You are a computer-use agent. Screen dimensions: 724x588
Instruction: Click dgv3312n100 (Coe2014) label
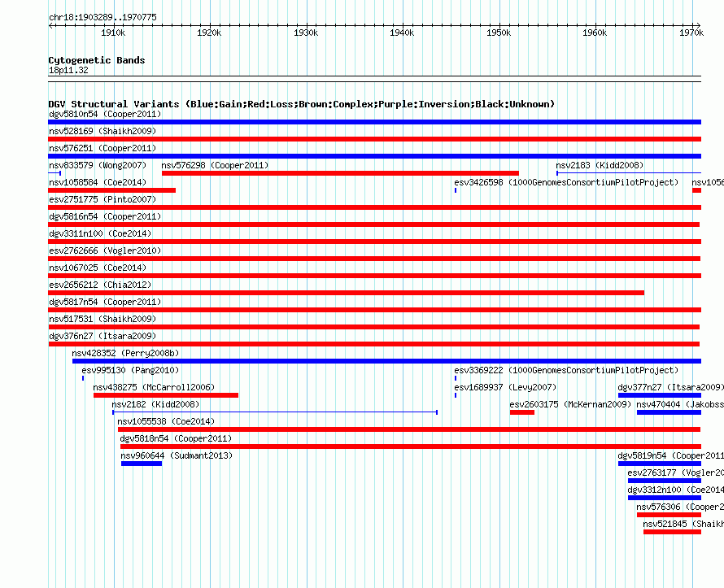click(x=675, y=490)
